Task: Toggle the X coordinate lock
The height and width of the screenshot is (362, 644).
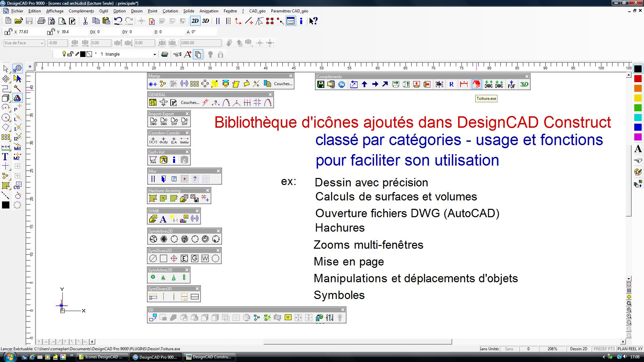Action: point(8,32)
